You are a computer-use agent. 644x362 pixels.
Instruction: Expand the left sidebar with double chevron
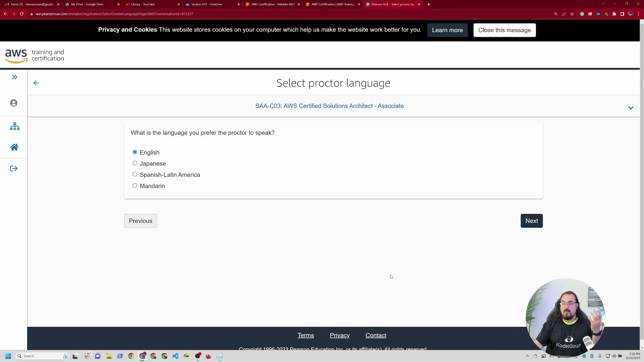coord(14,77)
